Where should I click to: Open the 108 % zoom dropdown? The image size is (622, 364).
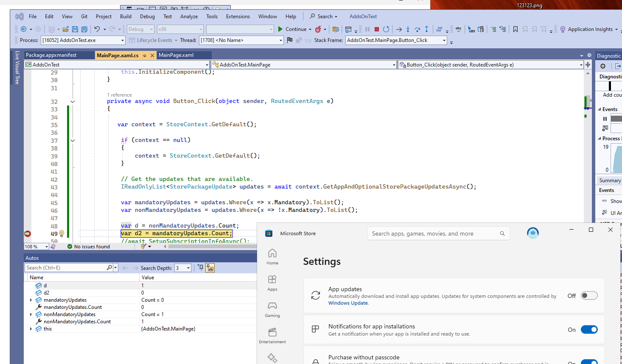(x=36, y=247)
